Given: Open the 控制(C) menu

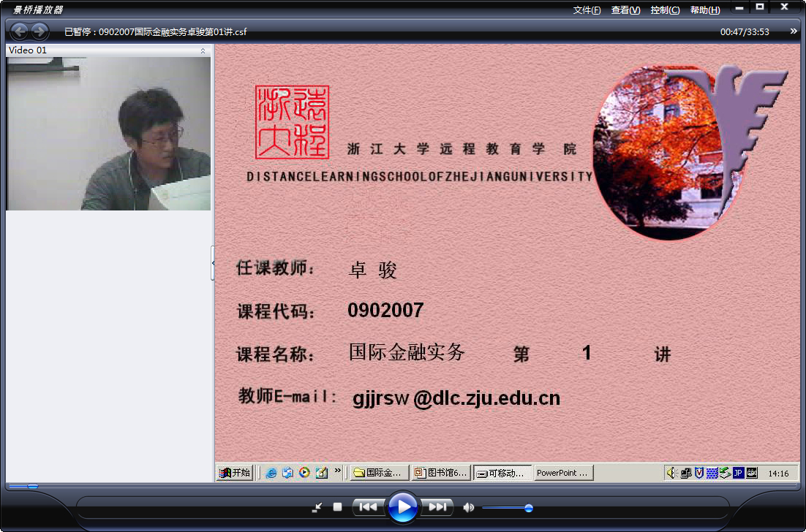Looking at the screenshot, I should tap(665, 10).
